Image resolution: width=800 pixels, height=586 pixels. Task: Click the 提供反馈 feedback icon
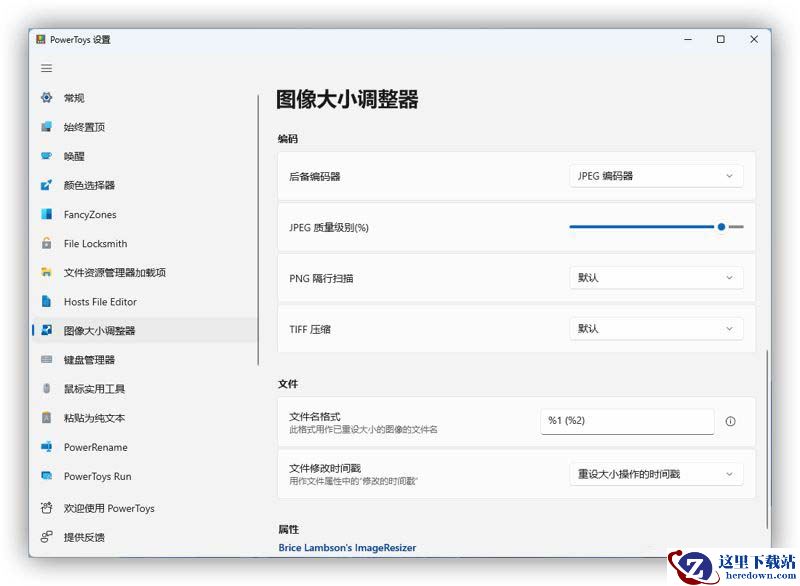pos(46,537)
